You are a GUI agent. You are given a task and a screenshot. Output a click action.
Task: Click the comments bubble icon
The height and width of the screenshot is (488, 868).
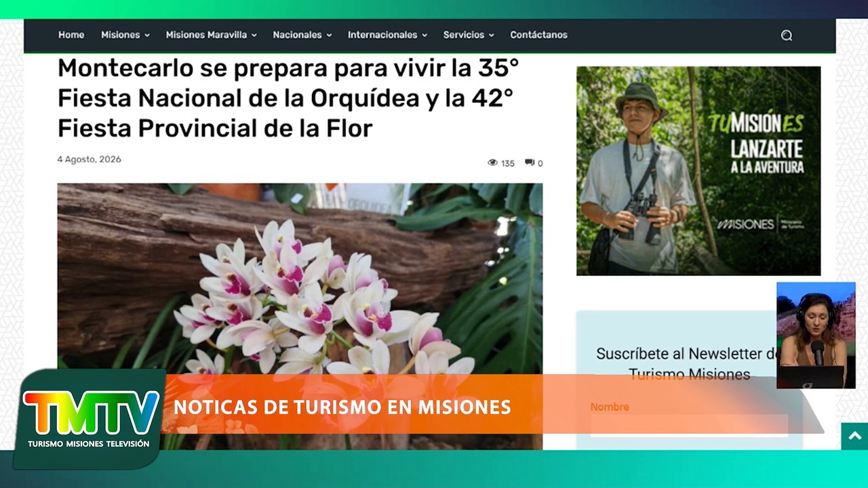(530, 163)
